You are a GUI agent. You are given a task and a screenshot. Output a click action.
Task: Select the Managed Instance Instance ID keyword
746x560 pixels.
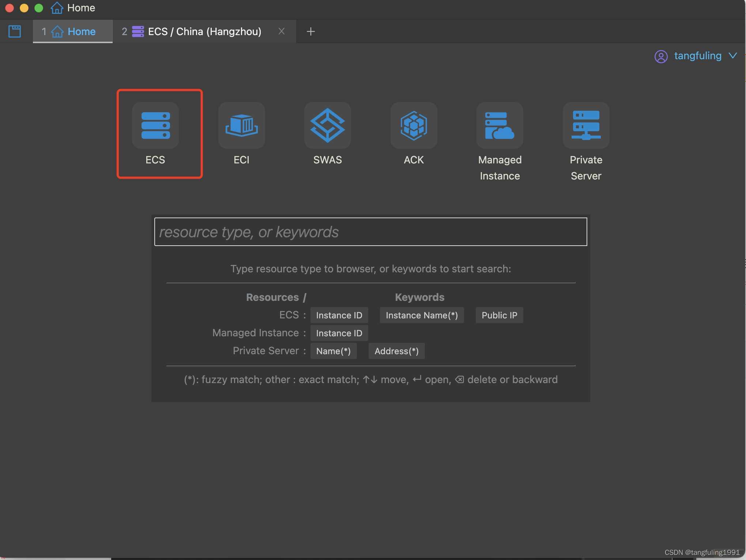click(339, 333)
